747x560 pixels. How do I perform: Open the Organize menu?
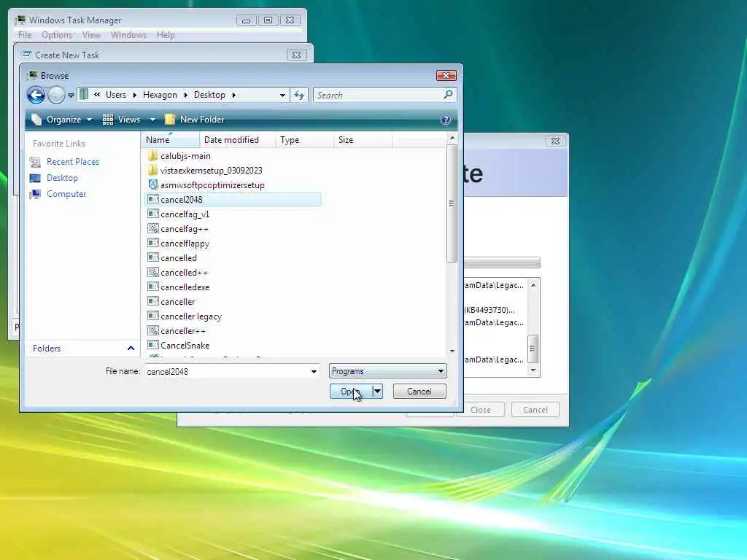61,120
